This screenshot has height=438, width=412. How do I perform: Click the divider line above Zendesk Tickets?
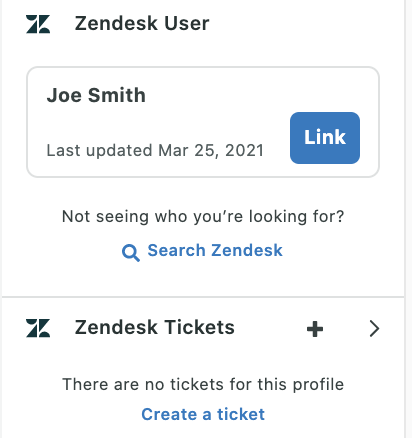point(203,296)
